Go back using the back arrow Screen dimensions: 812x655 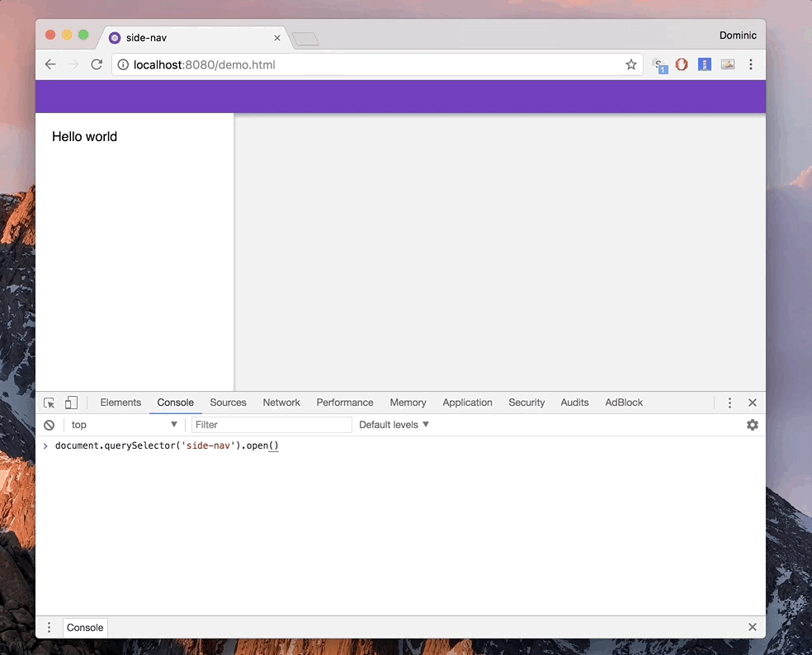[50, 64]
